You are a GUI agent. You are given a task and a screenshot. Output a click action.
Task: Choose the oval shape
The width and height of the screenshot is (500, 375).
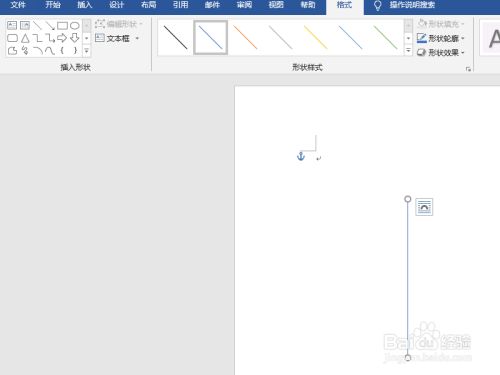75,25
